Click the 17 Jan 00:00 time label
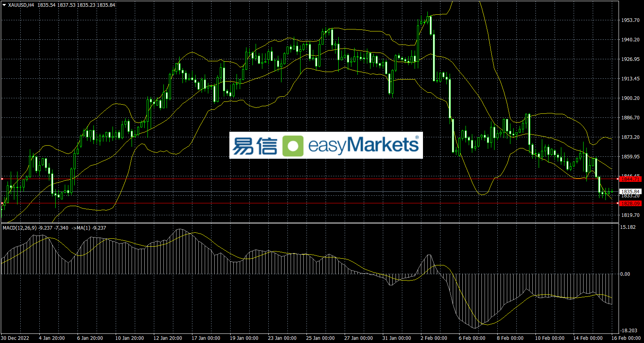644x343 pixels. pyautogui.click(x=206, y=338)
